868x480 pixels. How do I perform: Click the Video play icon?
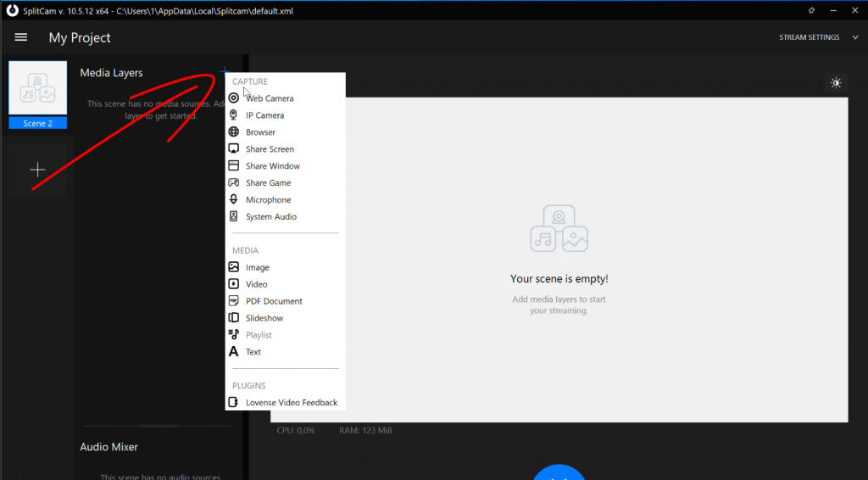pyautogui.click(x=234, y=283)
